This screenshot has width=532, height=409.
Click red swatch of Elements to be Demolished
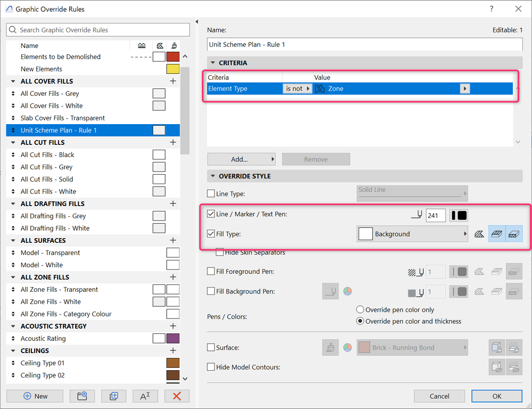[173, 56]
